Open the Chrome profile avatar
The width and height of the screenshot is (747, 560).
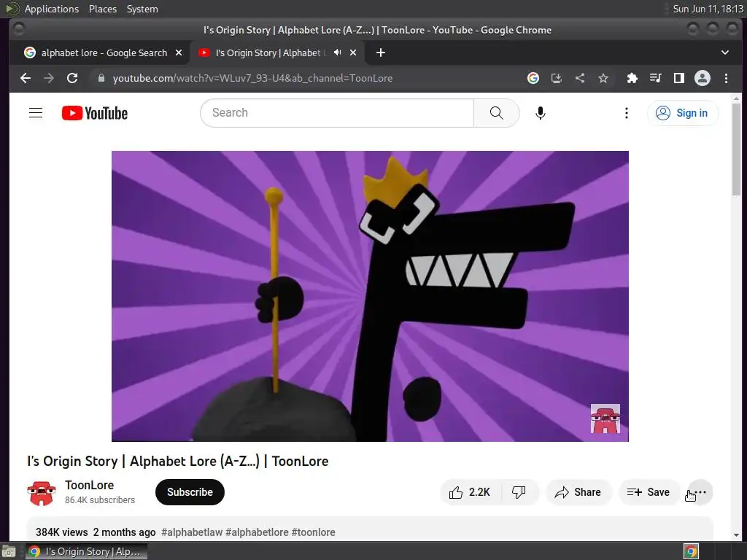point(703,78)
